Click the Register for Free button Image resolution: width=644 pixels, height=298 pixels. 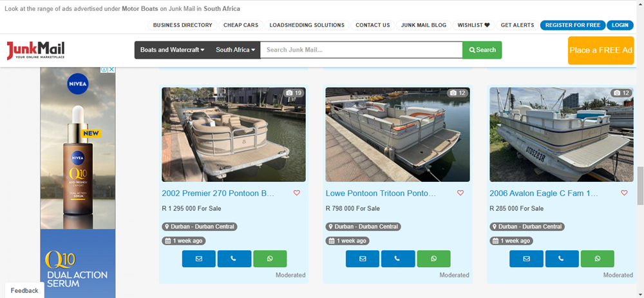coord(572,25)
